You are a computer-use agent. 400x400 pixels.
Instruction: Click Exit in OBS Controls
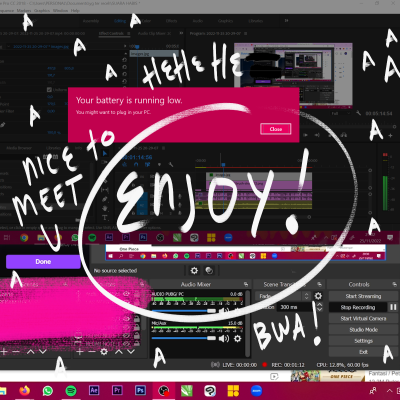click(x=363, y=352)
